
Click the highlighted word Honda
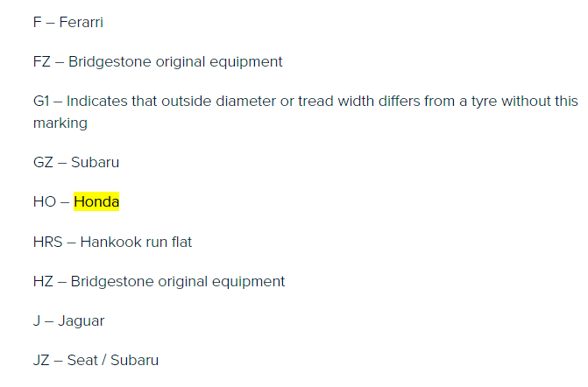(x=96, y=201)
